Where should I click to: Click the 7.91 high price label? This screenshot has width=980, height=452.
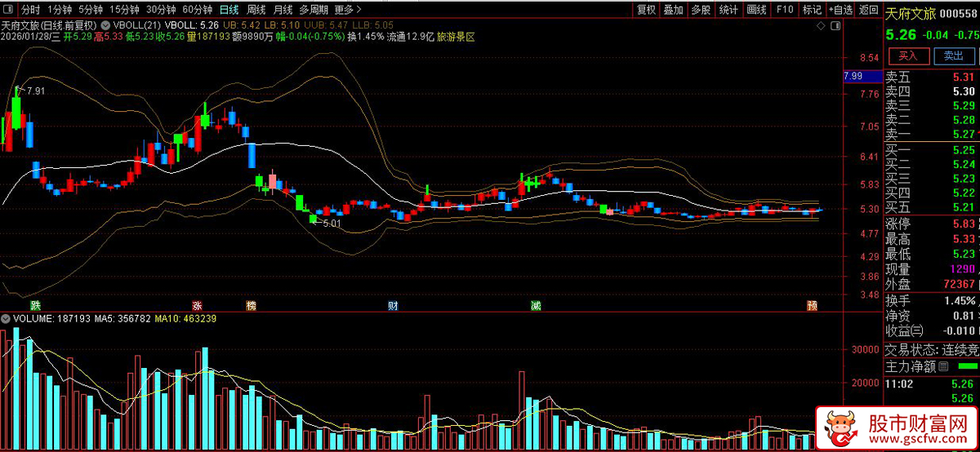click(x=35, y=91)
